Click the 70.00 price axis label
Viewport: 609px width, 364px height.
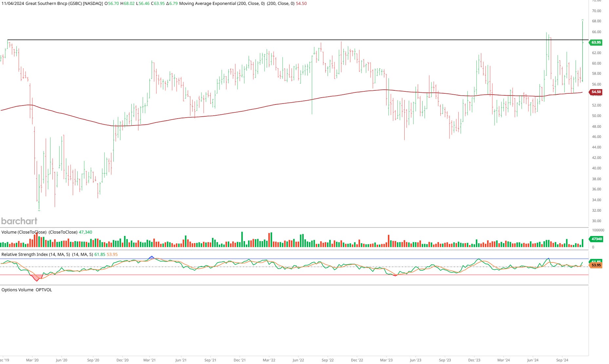pos(597,11)
